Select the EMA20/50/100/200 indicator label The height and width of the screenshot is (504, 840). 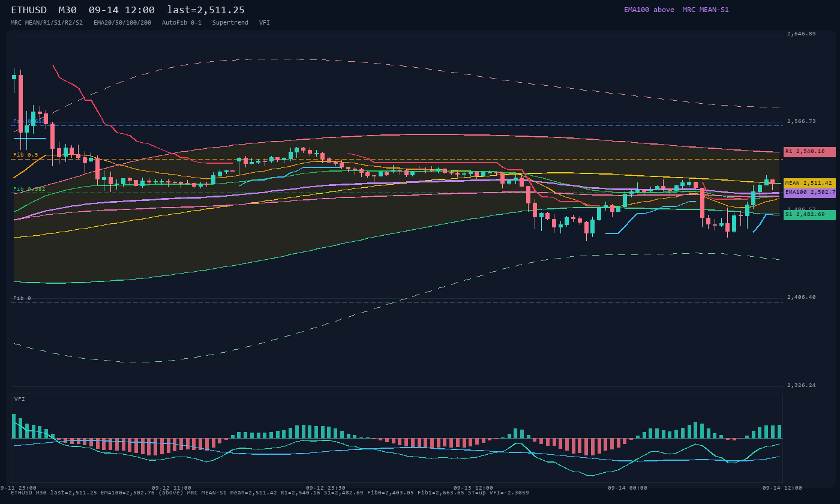(x=122, y=23)
